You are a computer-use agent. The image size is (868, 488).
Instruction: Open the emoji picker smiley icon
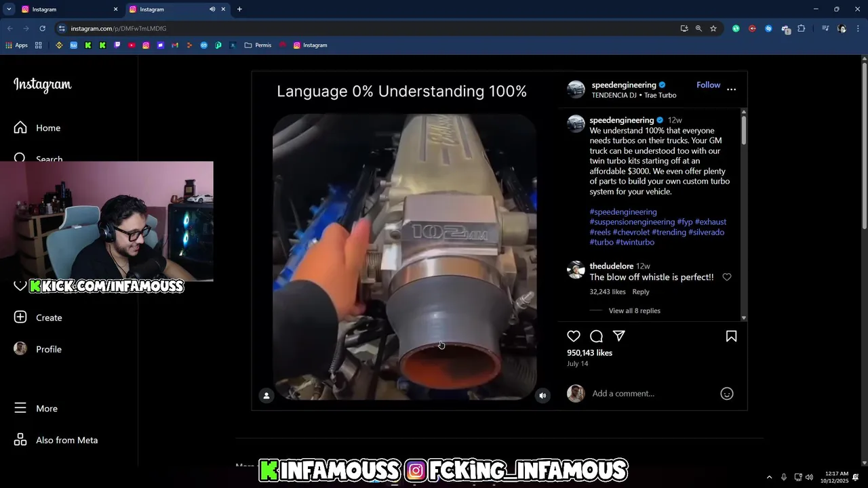(x=726, y=393)
